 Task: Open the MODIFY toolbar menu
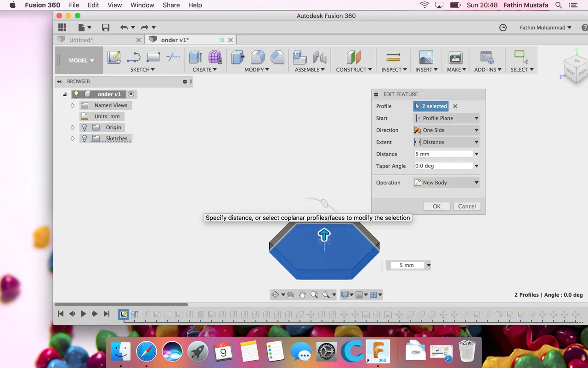257,69
